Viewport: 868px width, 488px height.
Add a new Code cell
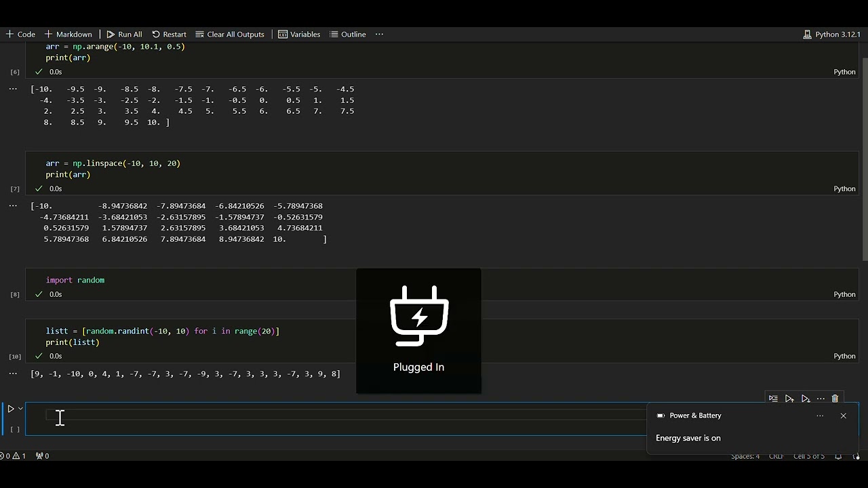tap(20, 34)
